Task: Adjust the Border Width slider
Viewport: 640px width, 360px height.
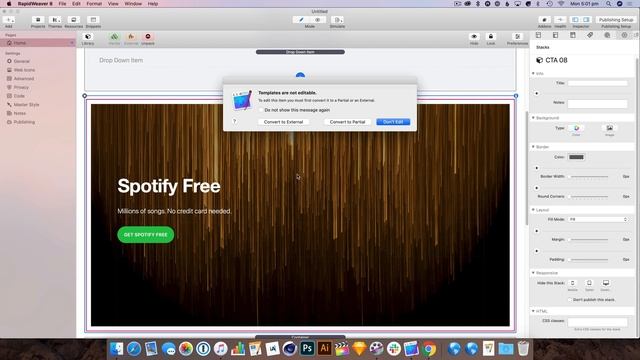Action: [x=589, y=176]
